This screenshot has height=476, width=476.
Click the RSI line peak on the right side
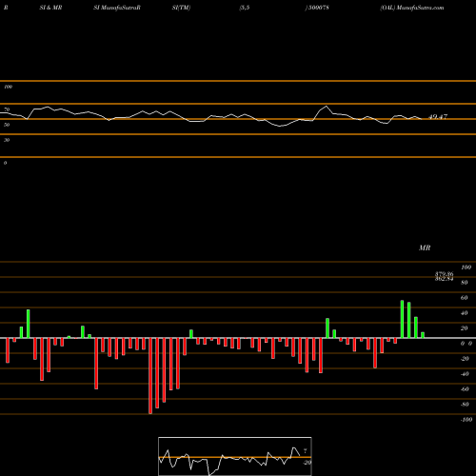327,106
